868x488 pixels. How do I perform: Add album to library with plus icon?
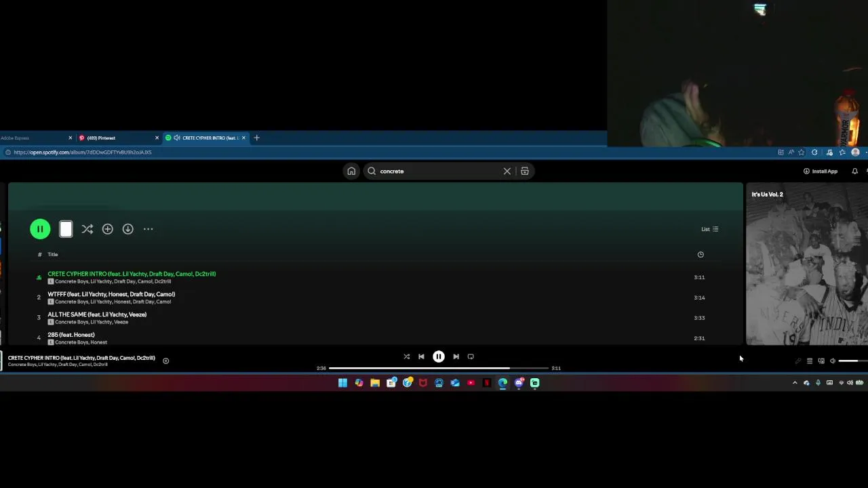pos(107,229)
